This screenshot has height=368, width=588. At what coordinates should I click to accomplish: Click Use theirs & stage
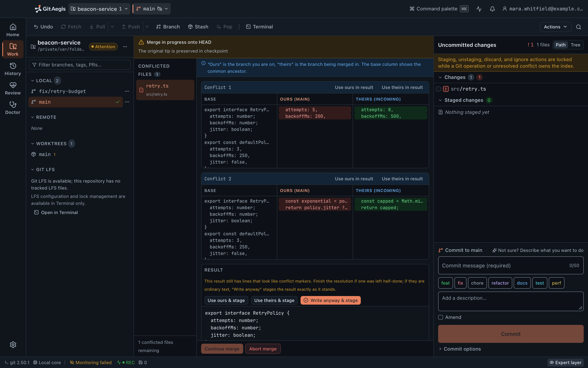click(274, 300)
